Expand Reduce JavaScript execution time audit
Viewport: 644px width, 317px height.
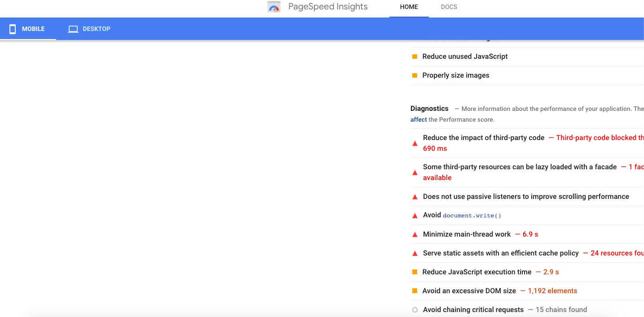477,272
